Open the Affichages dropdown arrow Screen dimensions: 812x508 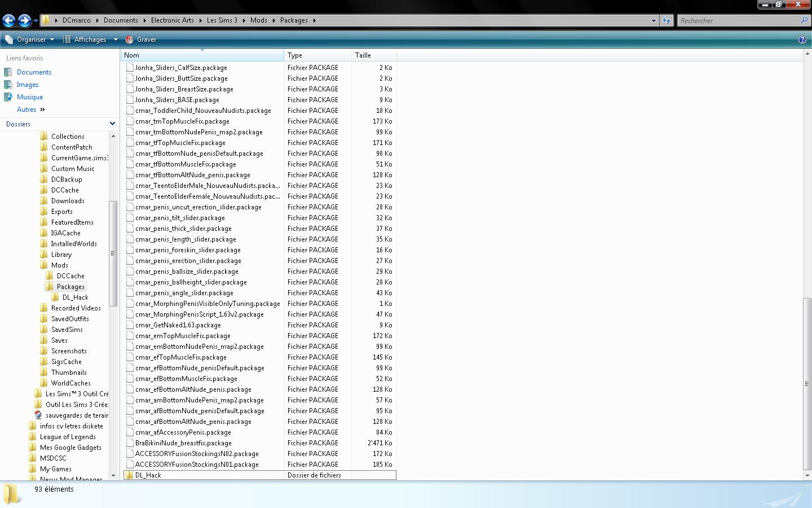(x=116, y=40)
